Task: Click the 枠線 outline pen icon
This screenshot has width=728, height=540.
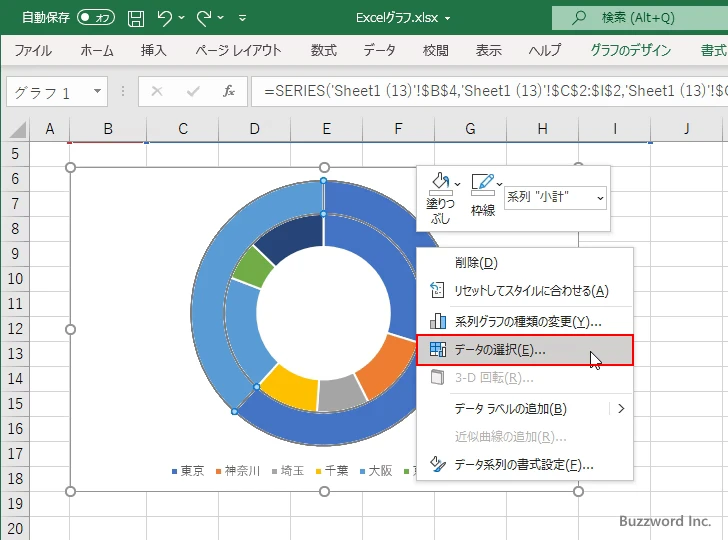Action: 482,184
